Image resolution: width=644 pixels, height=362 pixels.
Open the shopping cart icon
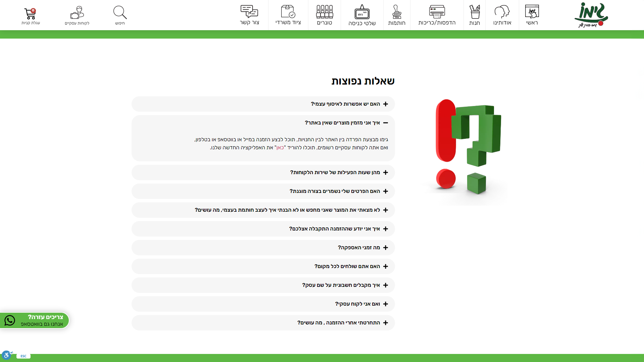pos(30,14)
